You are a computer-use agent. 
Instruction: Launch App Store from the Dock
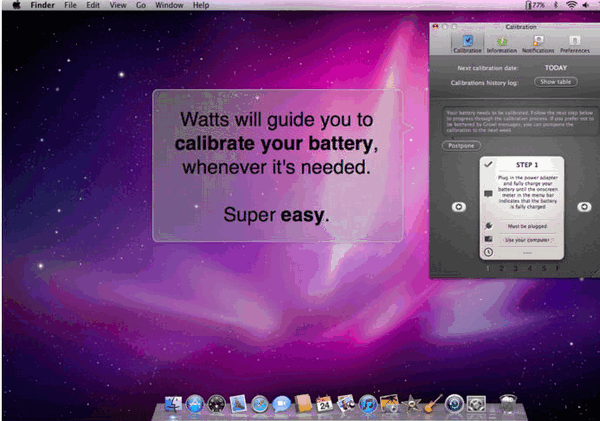click(x=195, y=404)
